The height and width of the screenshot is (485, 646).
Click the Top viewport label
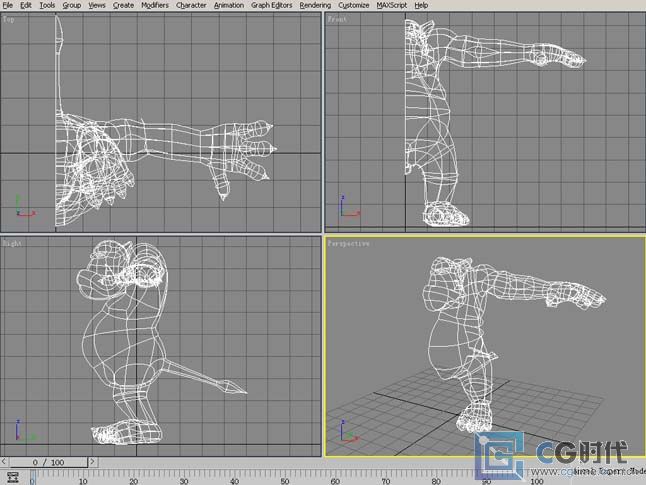[9, 19]
